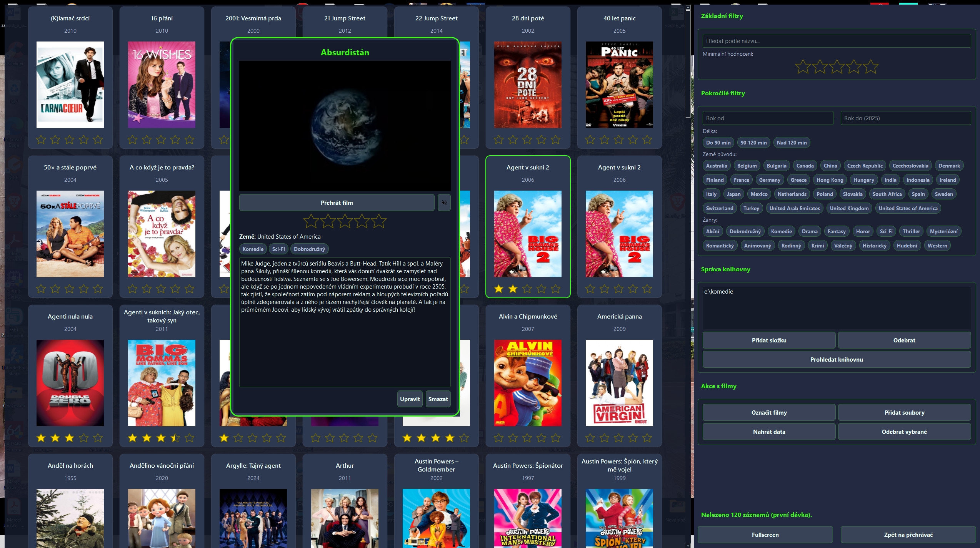The height and width of the screenshot is (548, 980).
Task: Toggle the mute speaker icon
Action: (444, 203)
